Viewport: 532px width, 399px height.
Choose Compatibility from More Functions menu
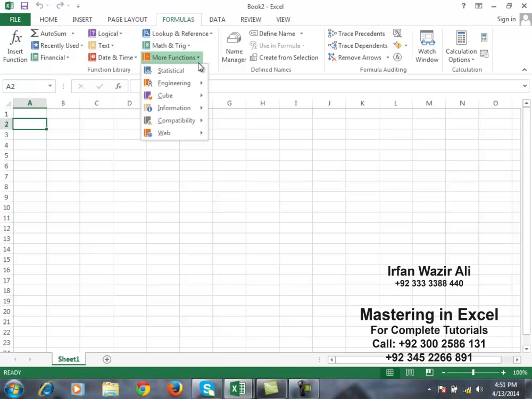(x=174, y=121)
